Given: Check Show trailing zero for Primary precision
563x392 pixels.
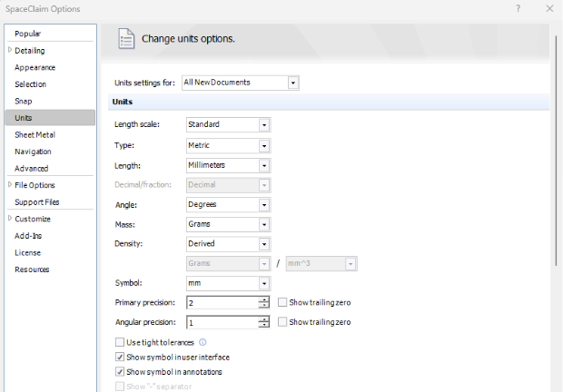Looking at the screenshot, I should pos(282,302).
